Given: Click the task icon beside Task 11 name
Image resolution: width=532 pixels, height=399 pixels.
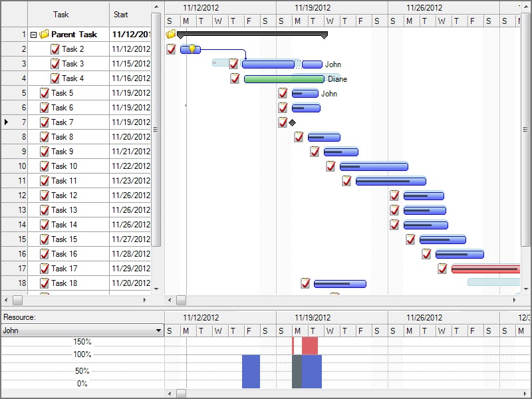Looking at the screenshot, I should 45,181.
